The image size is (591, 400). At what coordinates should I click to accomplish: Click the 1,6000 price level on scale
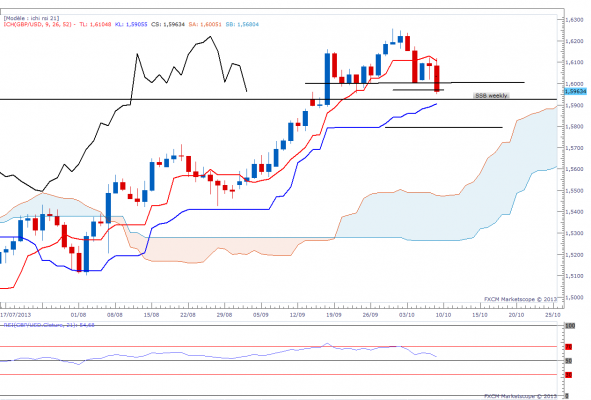pyautogui.click(x=575, y=84)
